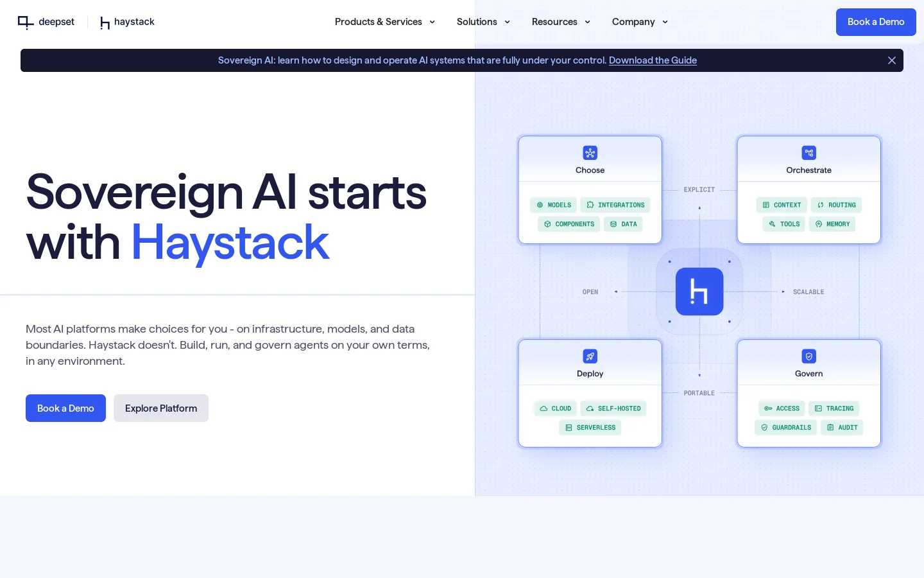This screenshot has width=924, height=578.
Task: Click the MEMORY tag
Action: click(832, 224)
